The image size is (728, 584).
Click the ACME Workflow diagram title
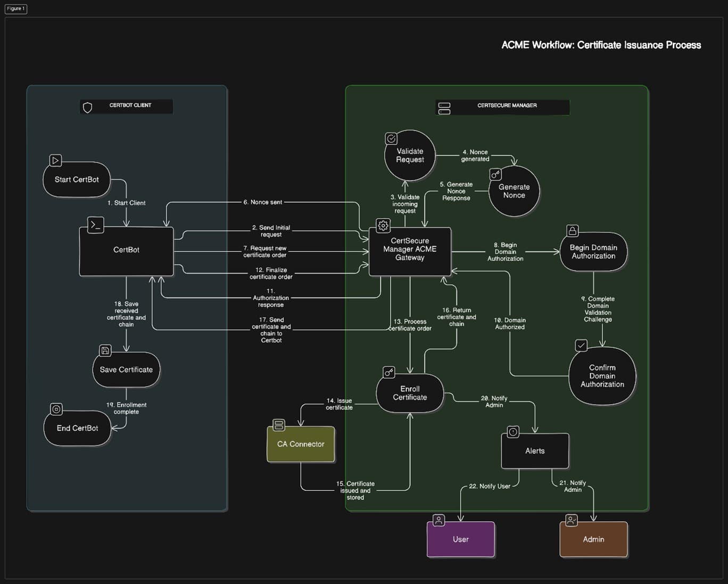click(x=601, y=45)
